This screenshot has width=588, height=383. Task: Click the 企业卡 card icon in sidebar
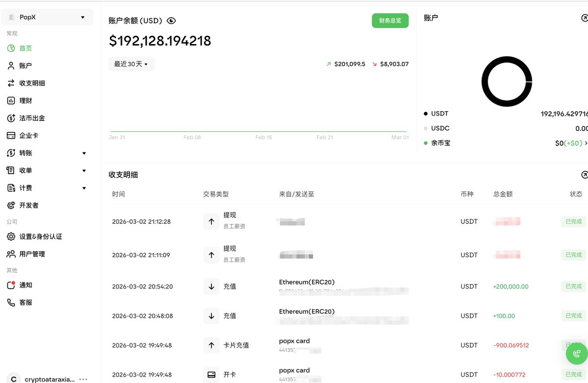click(x=11, y=136)
